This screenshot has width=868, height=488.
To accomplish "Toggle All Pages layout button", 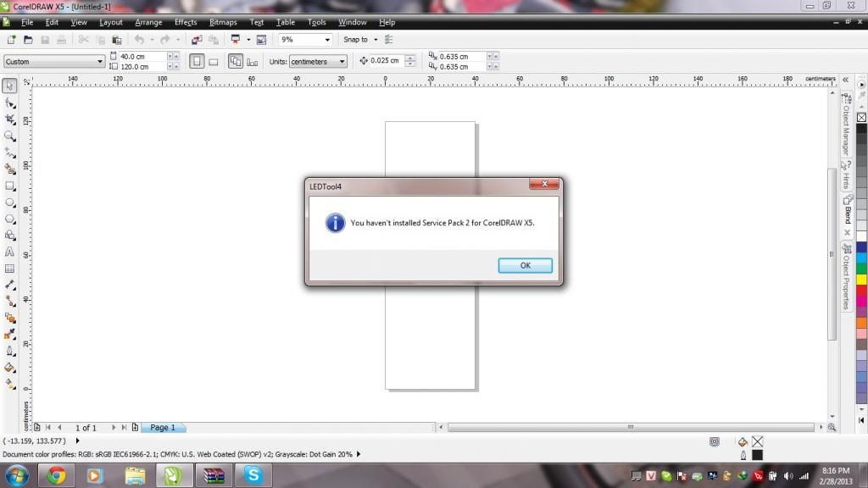I will point(236,61).
